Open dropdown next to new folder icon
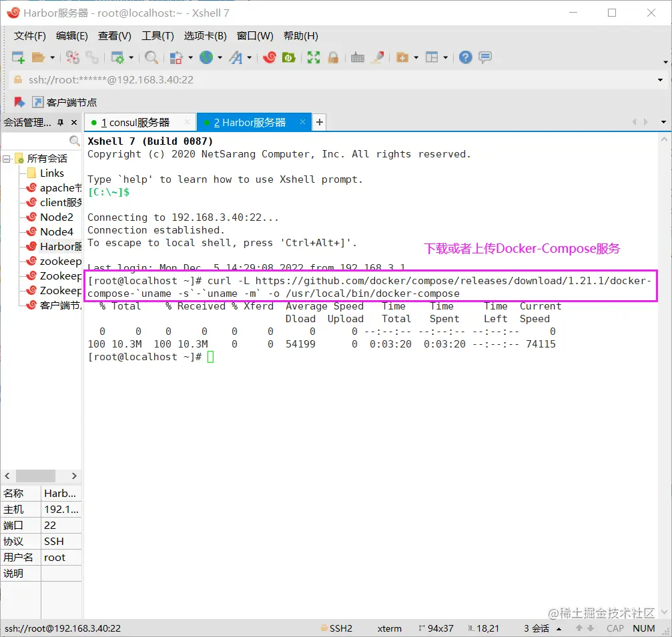The height and width of the screenshot is (637, 672). [416, 57]
